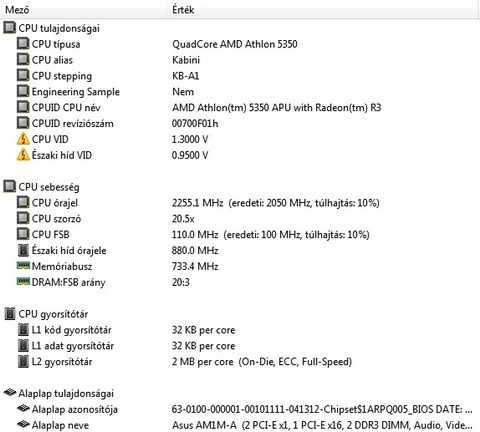The height and width of the screenshot is (432, 480).
Task: Click the CPU szorzó chip icon
Action: (23, 218)
